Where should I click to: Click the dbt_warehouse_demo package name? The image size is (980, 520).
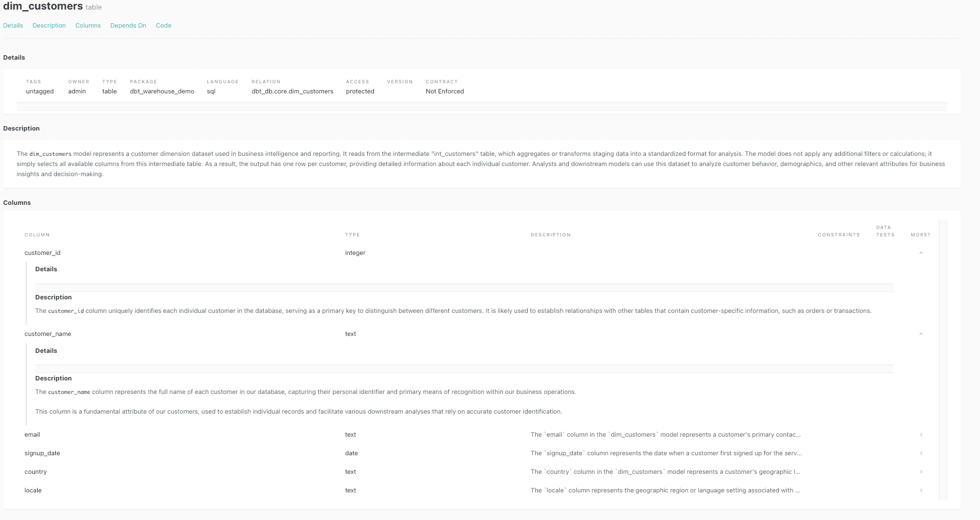[x=162, y=91]
